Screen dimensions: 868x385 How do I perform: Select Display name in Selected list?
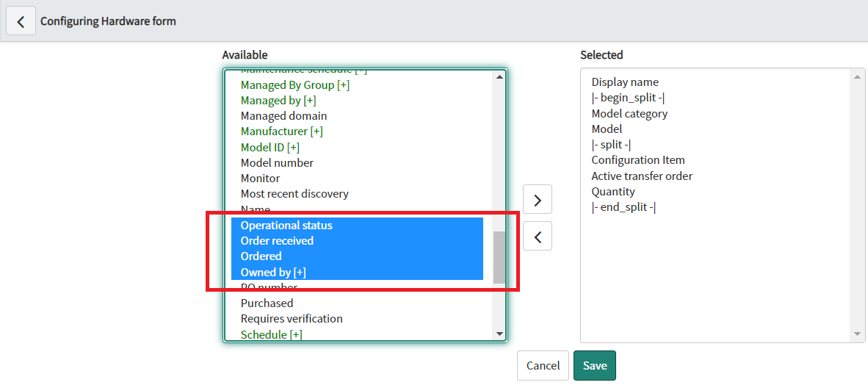625,82
